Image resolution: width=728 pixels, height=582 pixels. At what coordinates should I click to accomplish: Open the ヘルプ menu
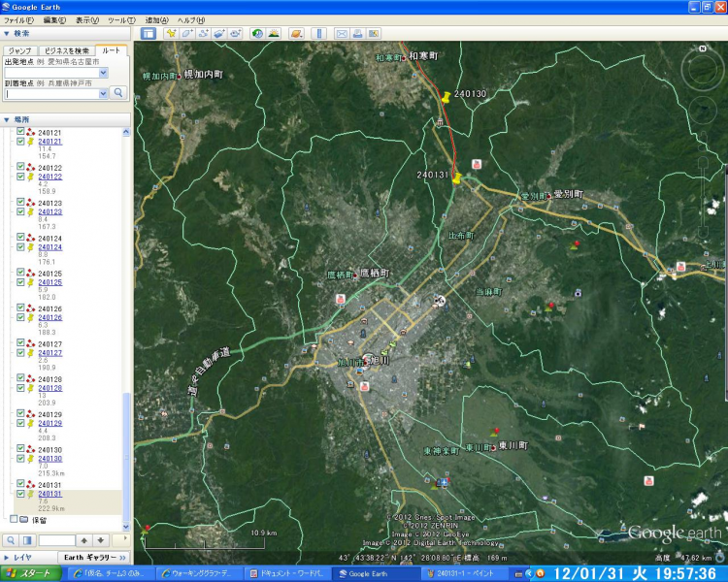click(x=191, y=20)
